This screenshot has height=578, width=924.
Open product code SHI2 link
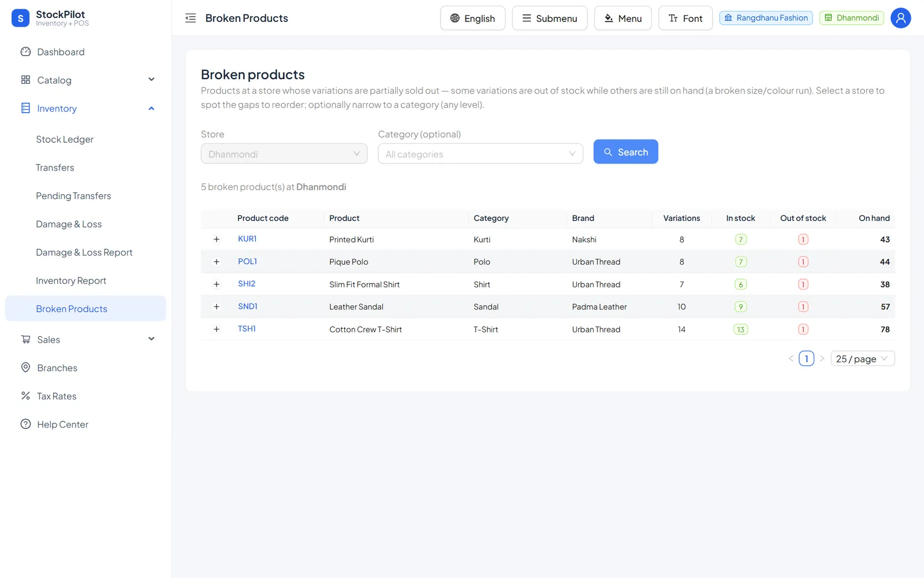pos(247,284)
